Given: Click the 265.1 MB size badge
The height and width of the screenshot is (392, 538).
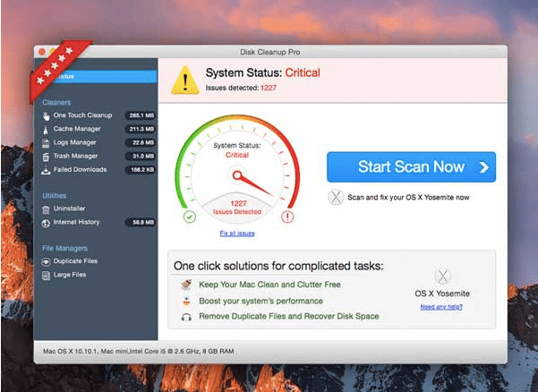Looking at the screenshot, I should click(x=141, y=115).
